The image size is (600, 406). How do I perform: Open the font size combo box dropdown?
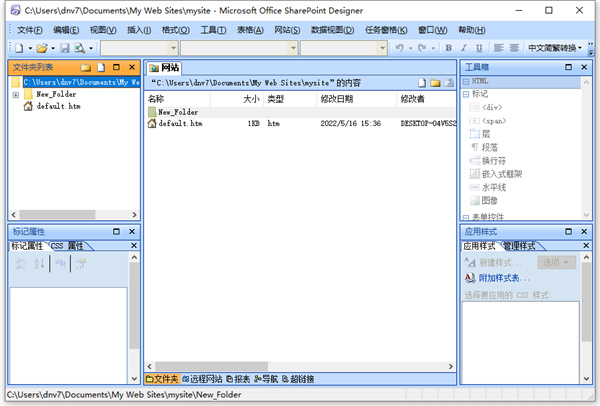[x=383, y=48]
